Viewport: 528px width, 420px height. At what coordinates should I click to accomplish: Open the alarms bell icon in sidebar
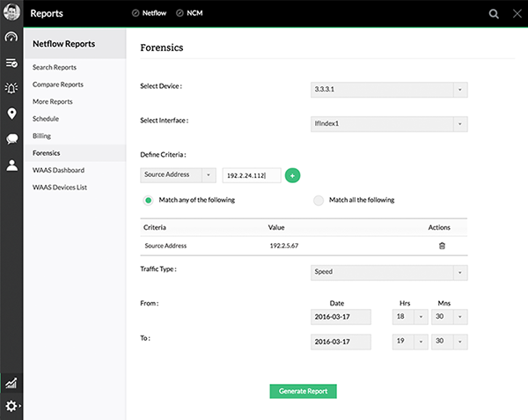pyautogui.click(x=11, y=88)
